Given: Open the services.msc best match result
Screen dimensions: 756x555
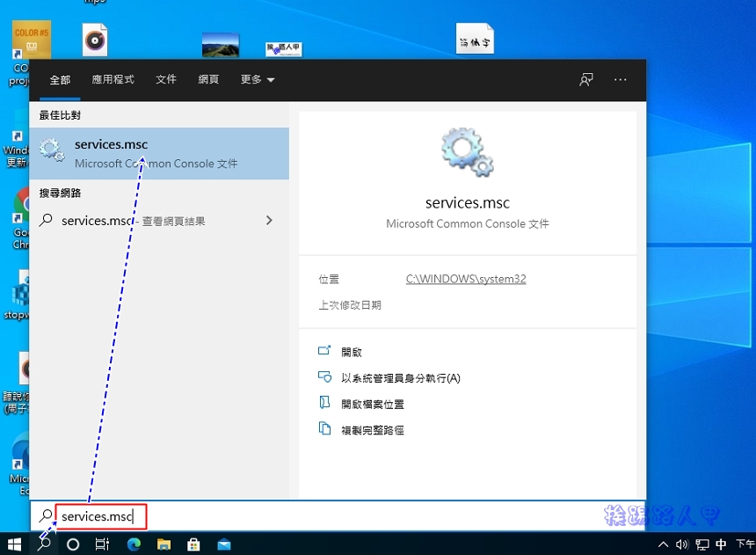Looking at the screenshot, I should 158,153.
